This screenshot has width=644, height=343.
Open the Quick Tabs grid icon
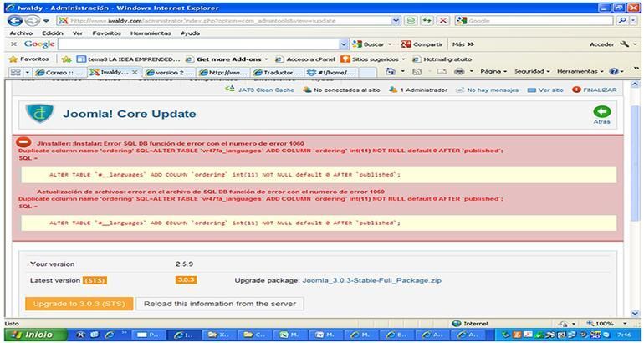[x=15, y=72]
